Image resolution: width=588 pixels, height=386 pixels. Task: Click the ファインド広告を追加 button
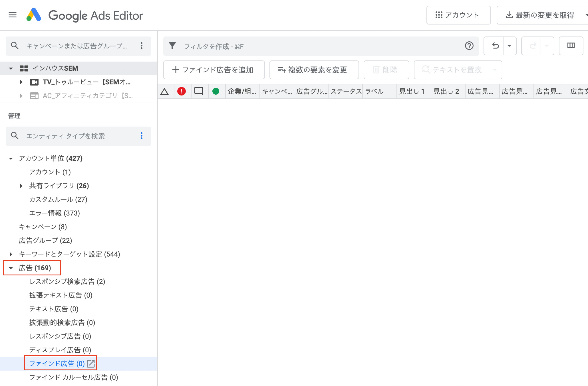[x=214, y=70]
